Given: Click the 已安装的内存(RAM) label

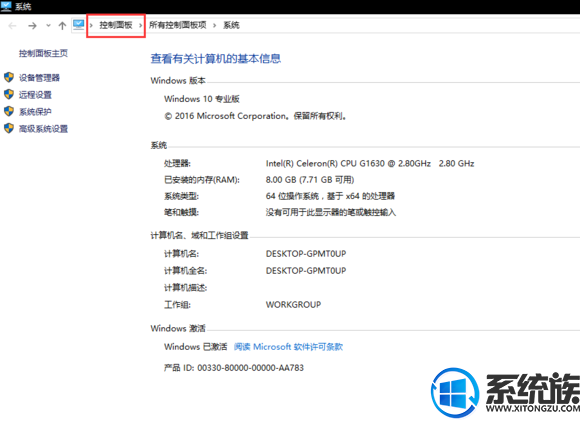Looking at the screenshot, I should [x=202, y=179].
